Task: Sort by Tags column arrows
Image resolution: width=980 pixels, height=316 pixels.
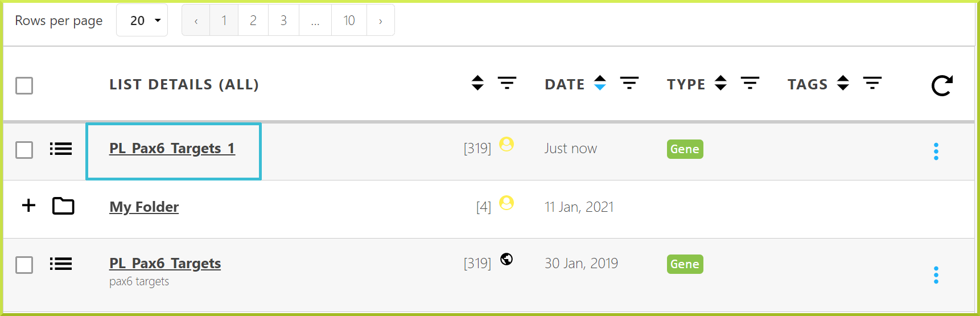Action: [843, 83]
